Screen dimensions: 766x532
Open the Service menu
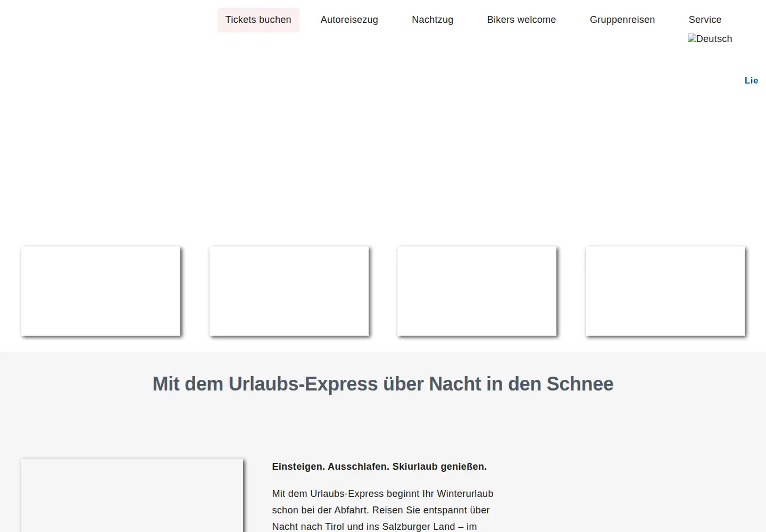click(705, 20)
